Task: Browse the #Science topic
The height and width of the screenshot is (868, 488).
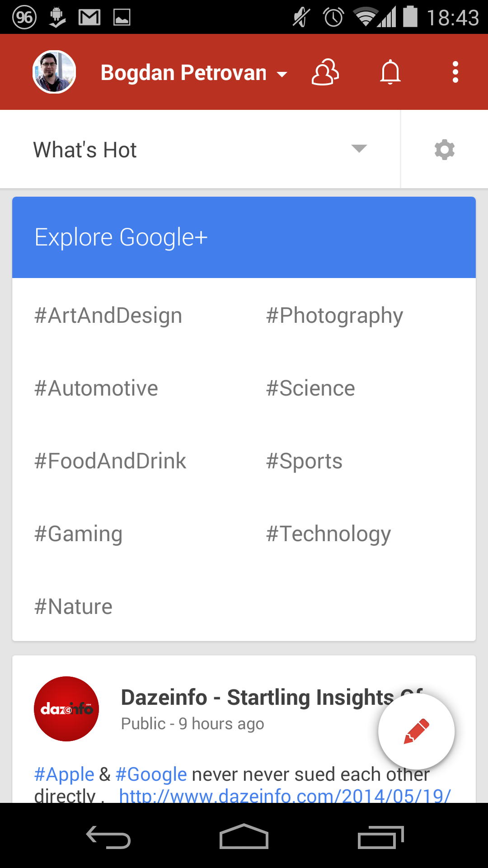Action: (x=310, y=388)
